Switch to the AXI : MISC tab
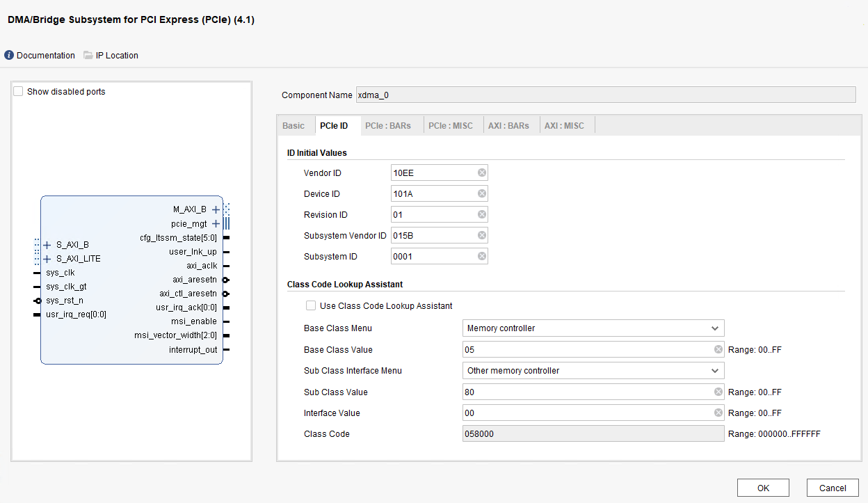This screenshot has width=868, height=503. pyautogui.click(x=566, y=125)
